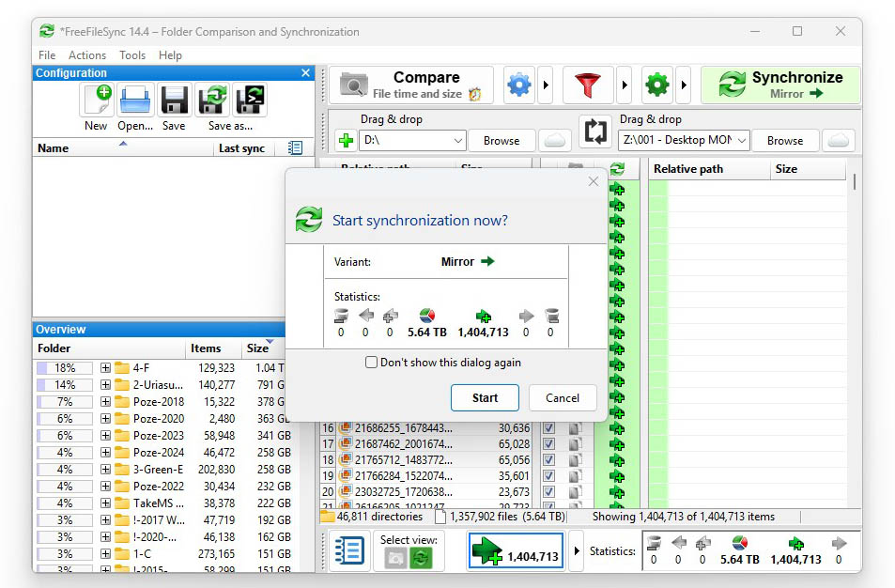Viewport: 895px width, 588px height.
Task: Open the Actions menu
Action: (87, 55)
